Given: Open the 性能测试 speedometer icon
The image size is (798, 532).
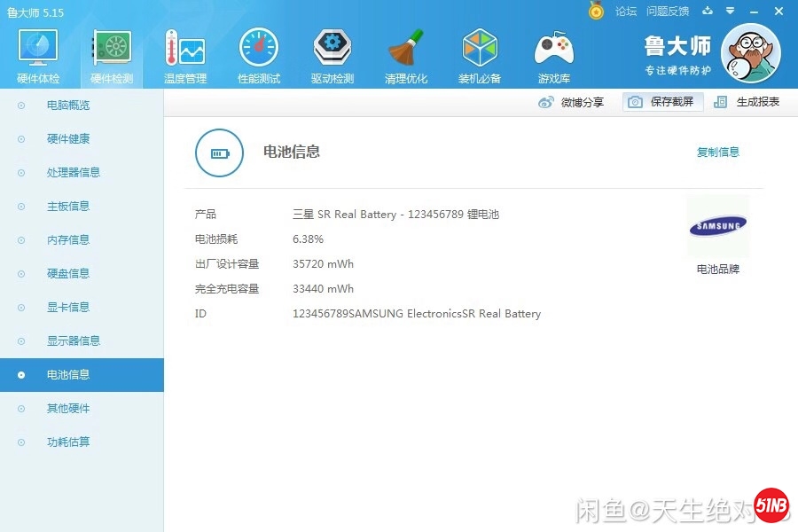Looking at the screenshot, I should coord(259,50).
